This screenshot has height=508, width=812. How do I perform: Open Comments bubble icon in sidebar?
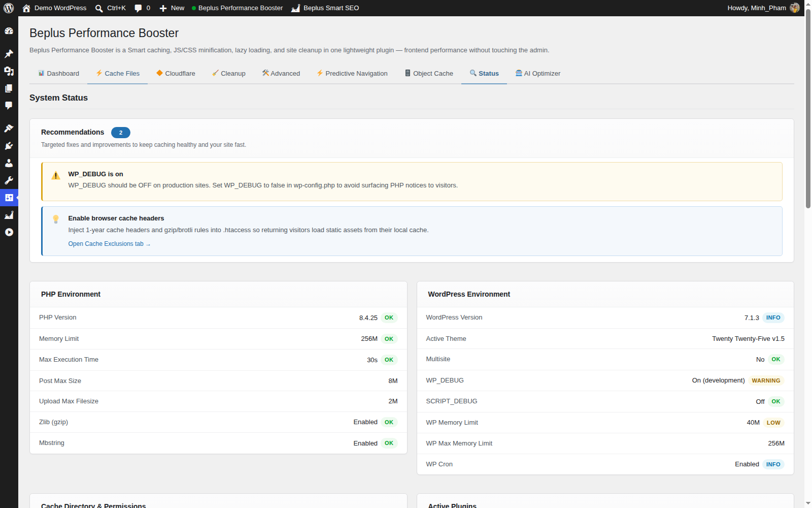point(9,106)
